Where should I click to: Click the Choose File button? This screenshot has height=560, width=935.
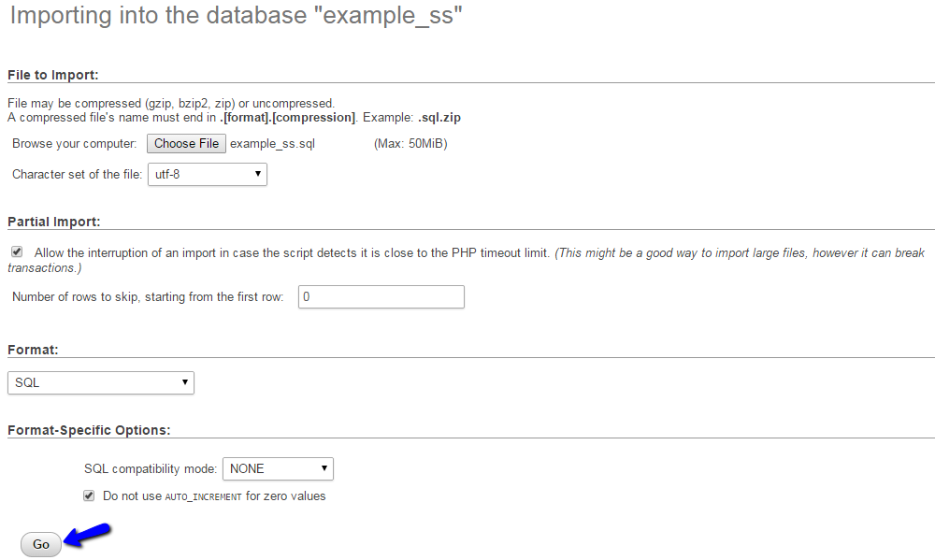tap(185, 143)
